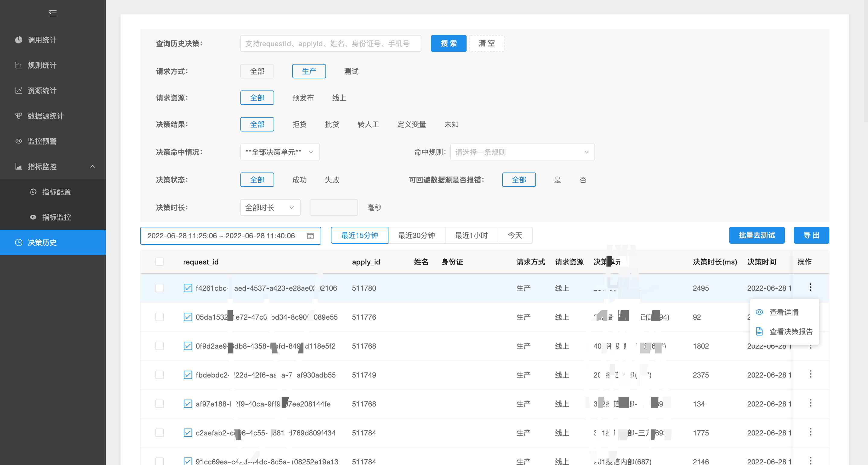Toggle the select-all checkbox in table header
This screenshot has height=465, width=868.
160,262
